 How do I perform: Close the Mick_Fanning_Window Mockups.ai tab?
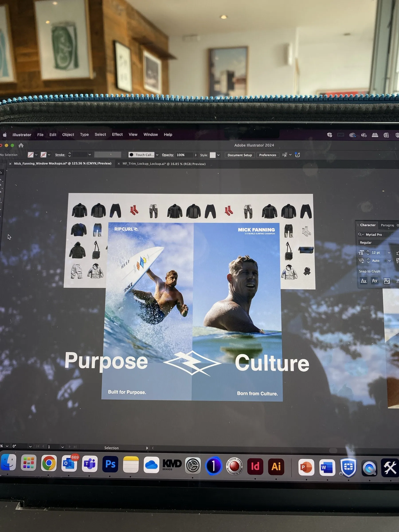point(10,164)
